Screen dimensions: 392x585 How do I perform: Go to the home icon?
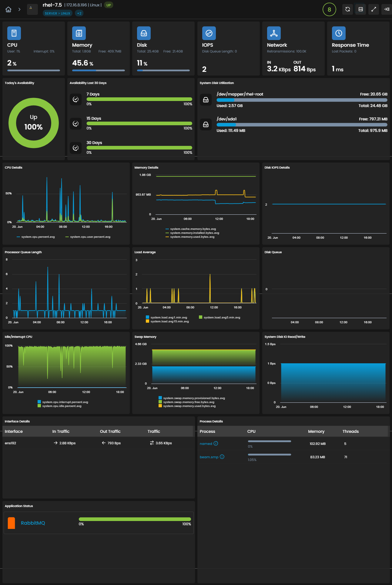[x=8, y=9]
